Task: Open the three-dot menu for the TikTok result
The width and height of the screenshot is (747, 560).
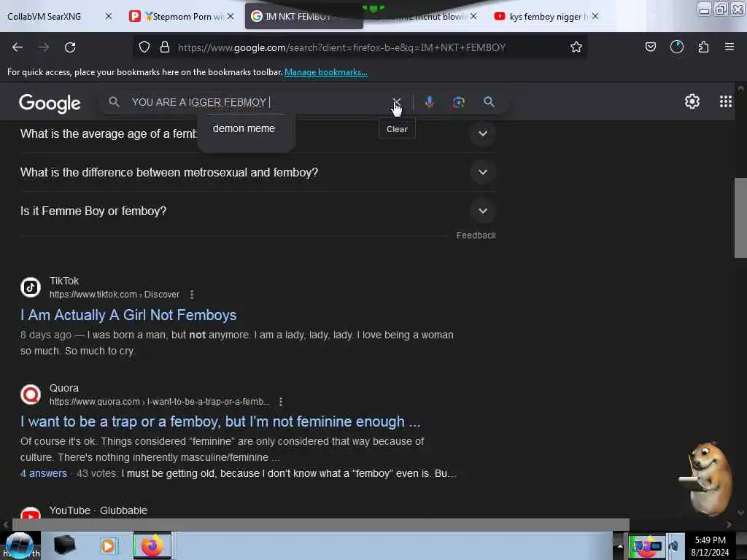Action: [192, 295]
